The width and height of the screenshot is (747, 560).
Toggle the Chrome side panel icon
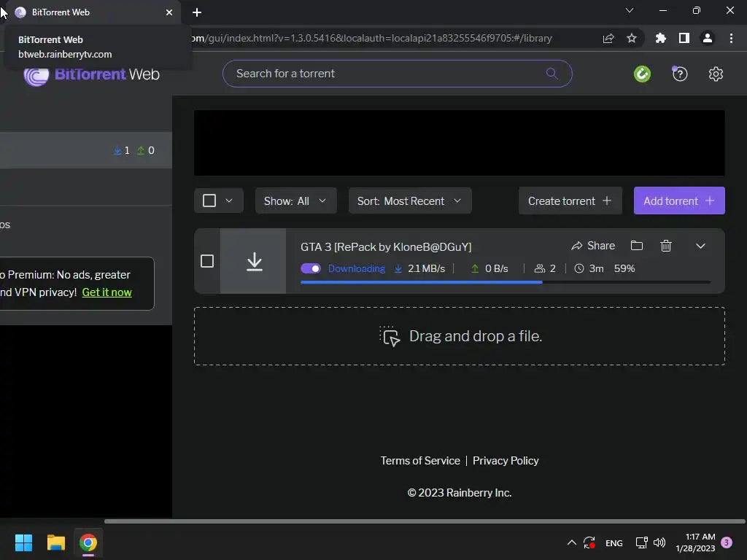pos(684,38)
